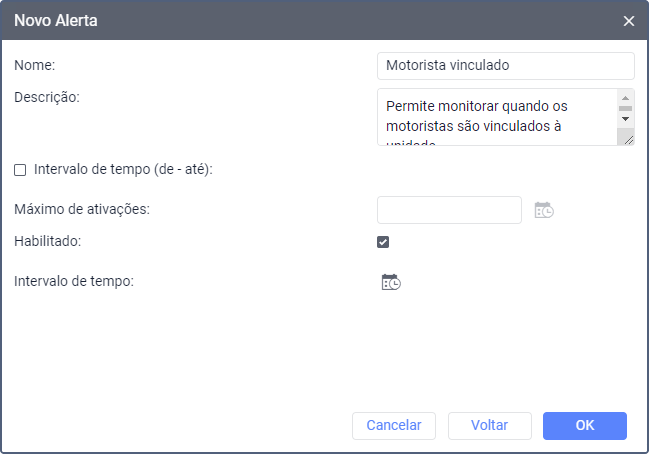Click the "Nome:" field label

(x=36, y=65)
